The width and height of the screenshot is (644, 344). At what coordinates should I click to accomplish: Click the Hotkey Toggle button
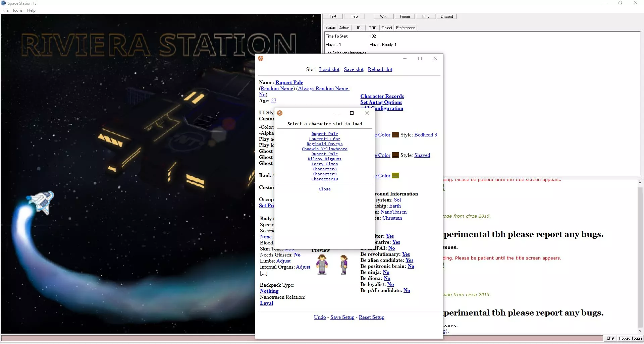tap(631, 338)
